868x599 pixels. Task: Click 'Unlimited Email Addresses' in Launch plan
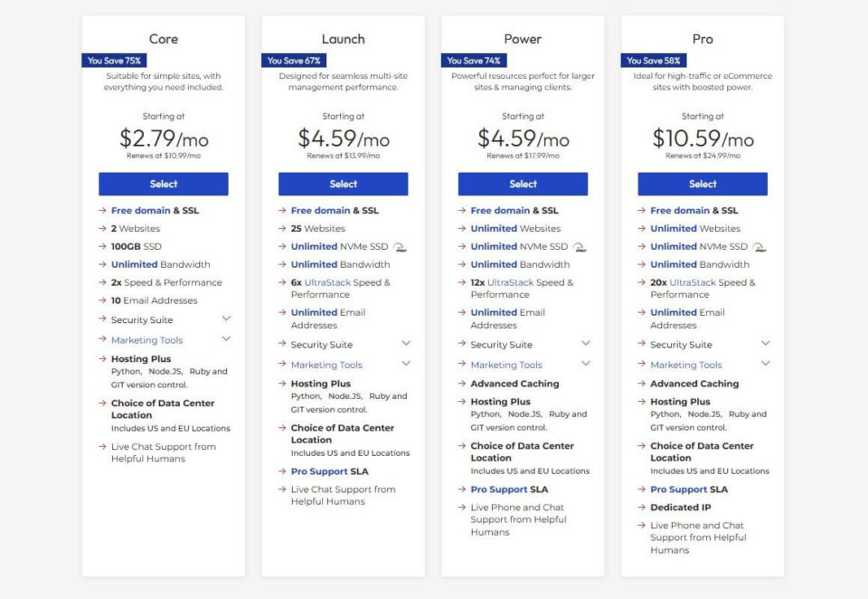[328, 319]
